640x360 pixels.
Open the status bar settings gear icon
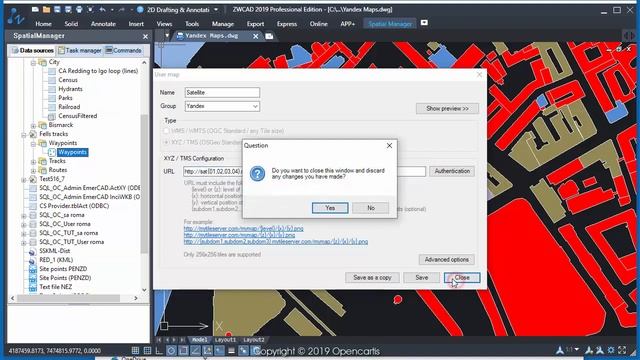coord(611,350)
